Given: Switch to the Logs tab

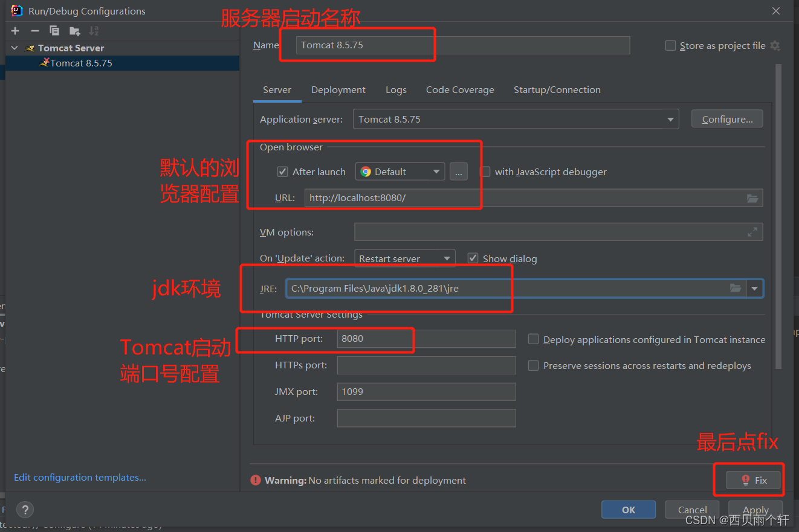Looking at the screenshot, I should [x=396, y=90].
